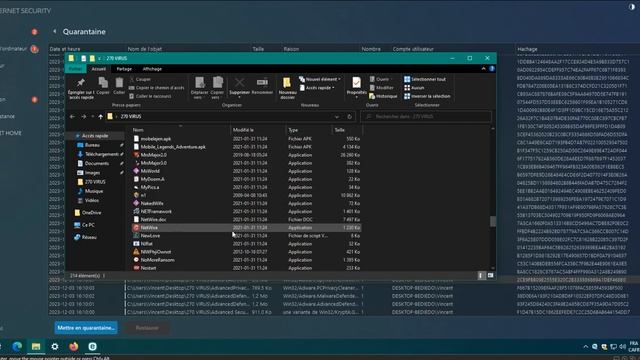Click ESET icon in taskbar
This screenshot has width=640, height=360.
[x=93, y=347]
